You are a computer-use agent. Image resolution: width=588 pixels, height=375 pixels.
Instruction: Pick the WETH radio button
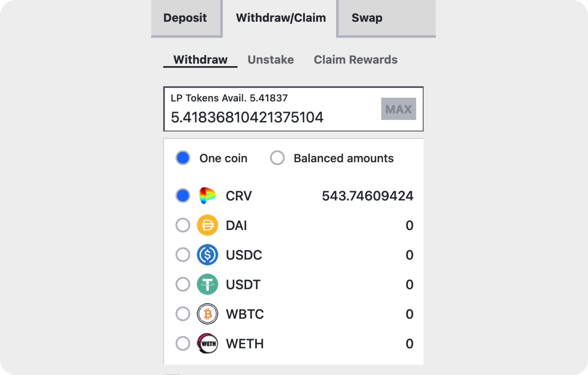pyautogui.click(x=183, y=344)
